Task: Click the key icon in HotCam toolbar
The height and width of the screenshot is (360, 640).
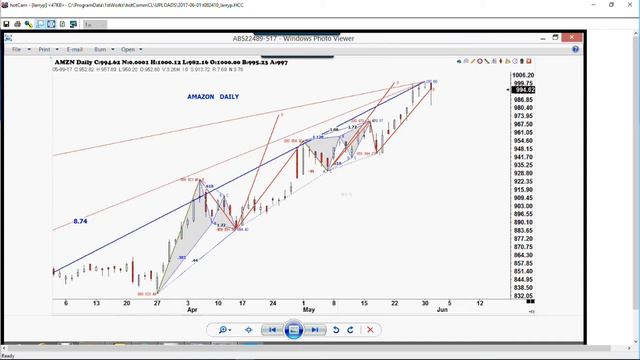Action: (28, 24)
